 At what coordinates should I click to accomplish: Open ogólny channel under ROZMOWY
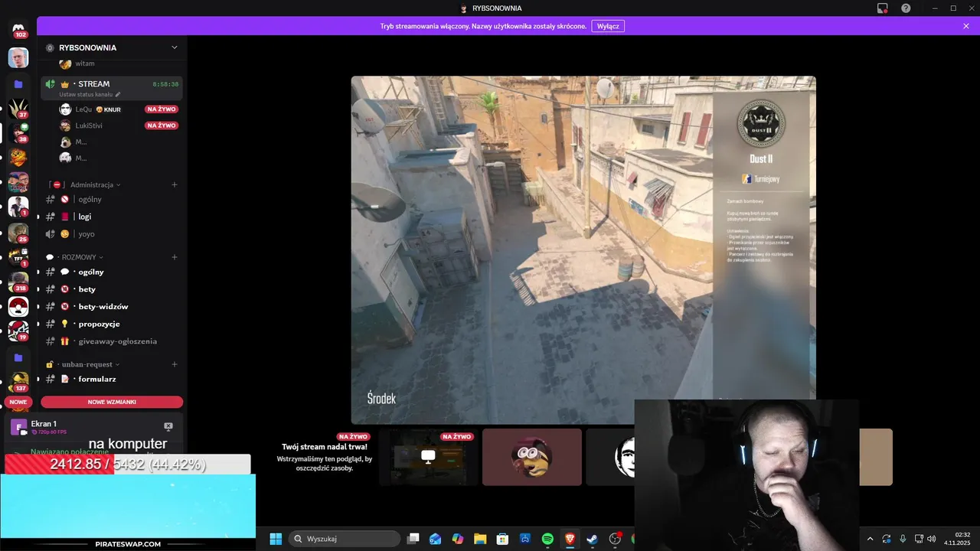112,272
